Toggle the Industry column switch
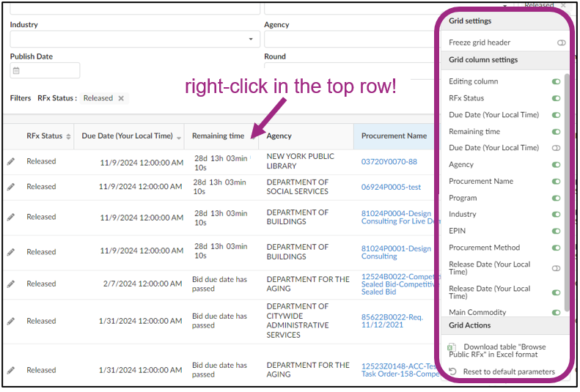The width and height of the screenshot is (580, 392). coord(556,214)
